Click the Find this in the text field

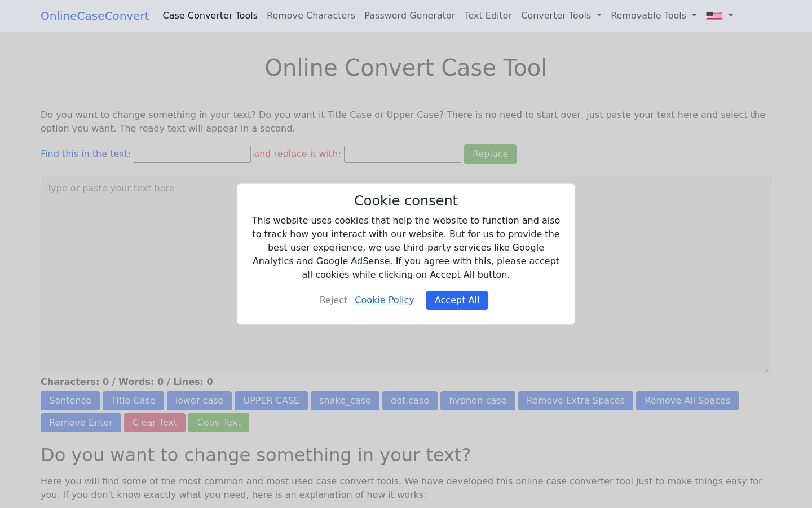[x=192, y=154]
